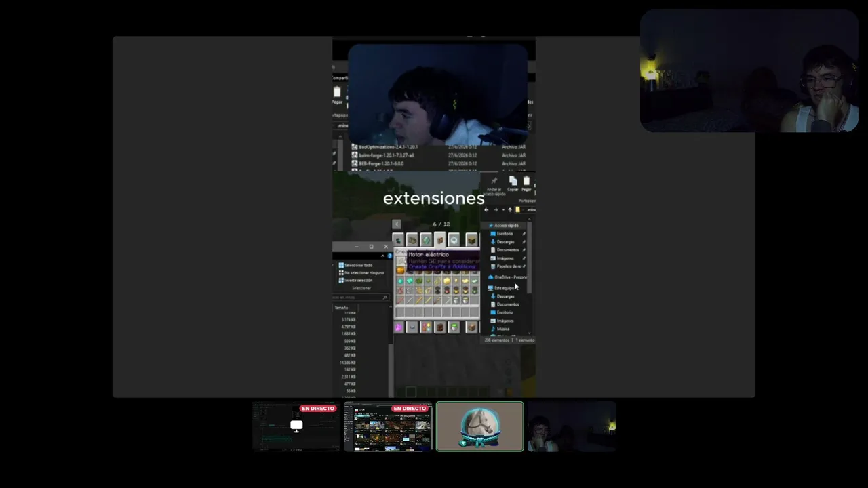The image size is (868, 488).
Task: Click the 5.174 KB size entry
Action: 349,320
